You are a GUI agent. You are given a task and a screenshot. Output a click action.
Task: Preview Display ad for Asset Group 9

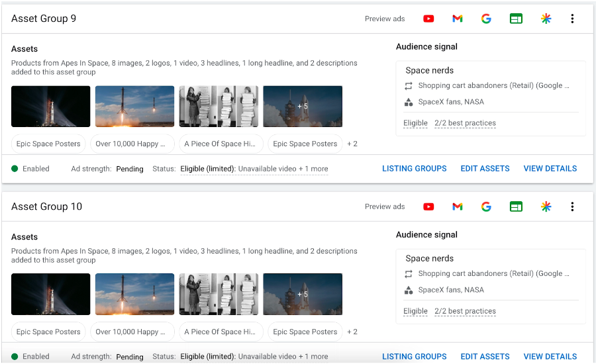[516, 19]
